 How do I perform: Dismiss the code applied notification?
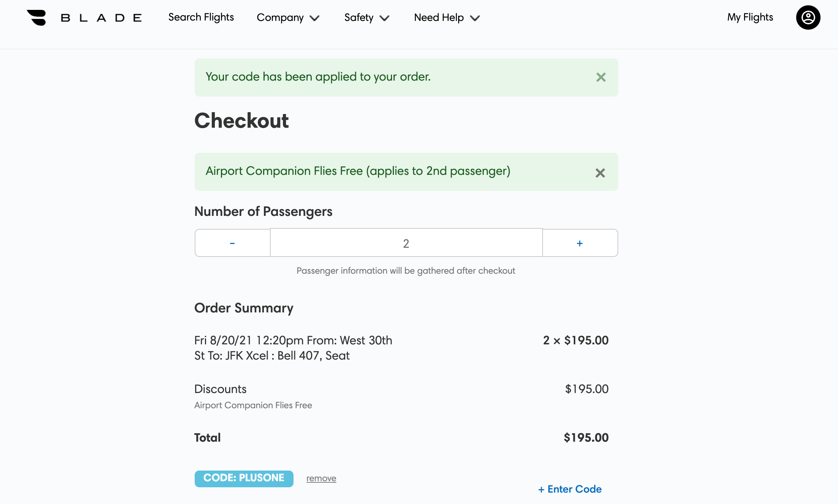(x=601, y=77)
